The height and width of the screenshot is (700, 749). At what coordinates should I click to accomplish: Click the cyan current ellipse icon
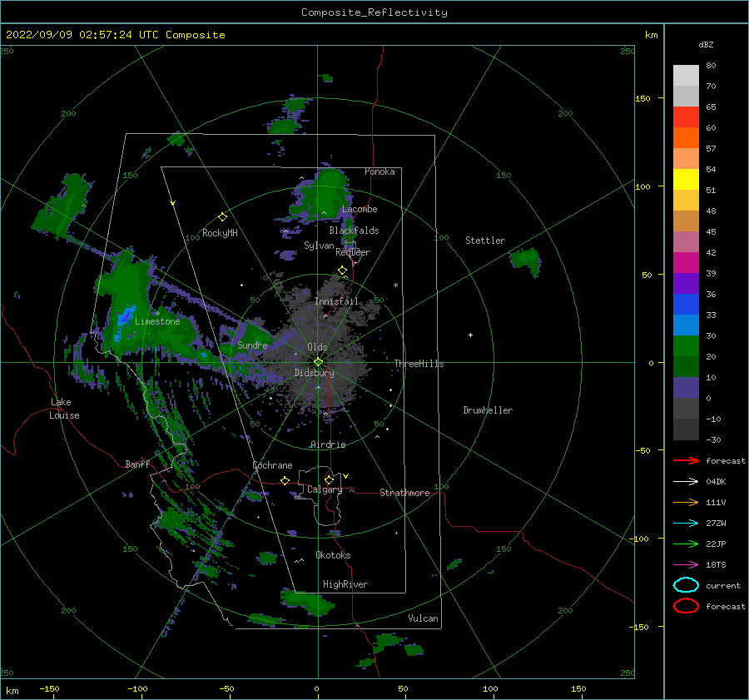point(686,585)
